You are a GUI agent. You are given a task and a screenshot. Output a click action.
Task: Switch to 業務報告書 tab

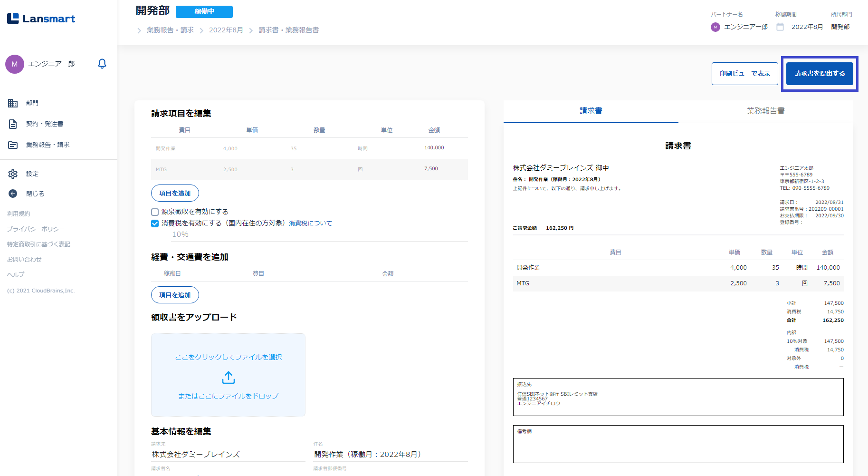point(765,111)
